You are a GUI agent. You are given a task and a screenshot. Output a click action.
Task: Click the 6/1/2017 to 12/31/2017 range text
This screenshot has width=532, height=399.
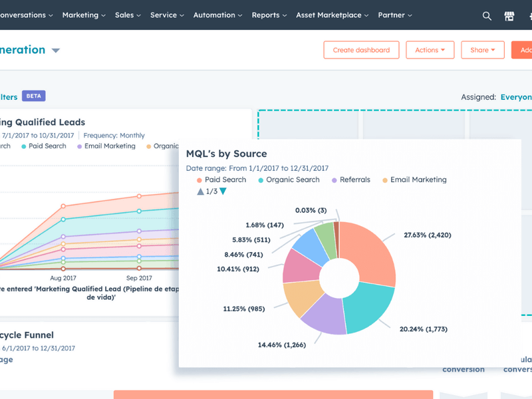coord(39,348)
